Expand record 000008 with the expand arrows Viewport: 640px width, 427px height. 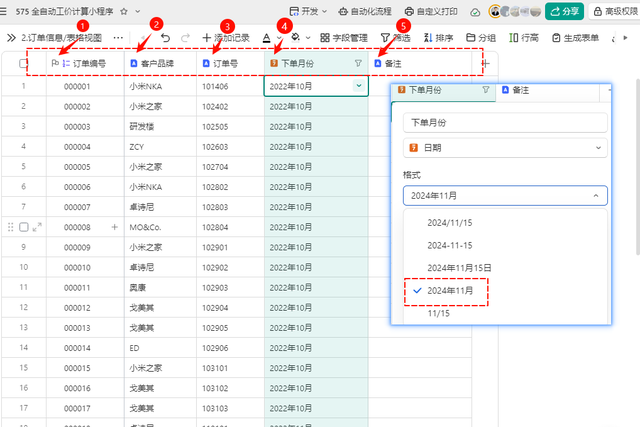[x=37, y=227]
